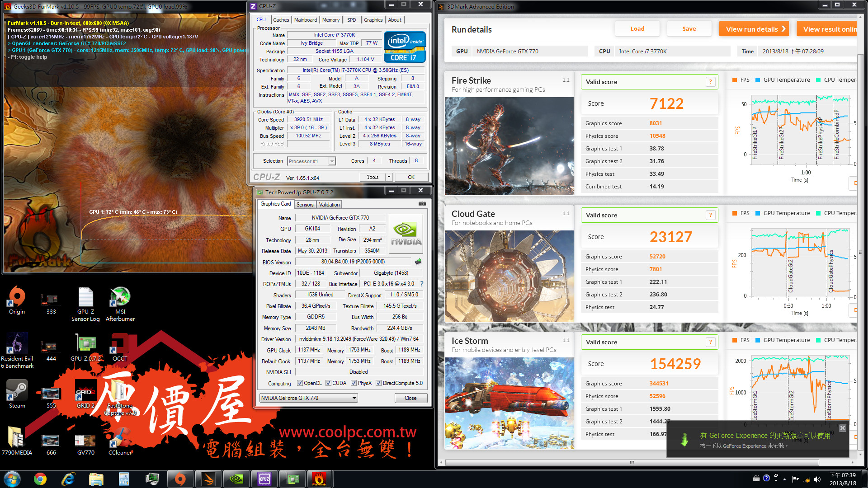
Task: Open Internet Explorer from the taskbar
Action: coord(68,479)
